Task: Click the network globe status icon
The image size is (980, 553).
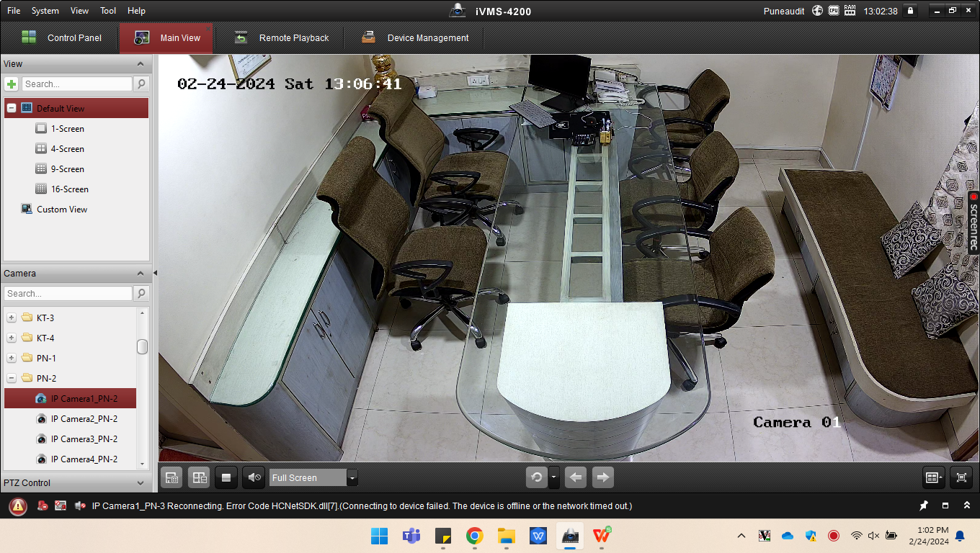Action: [817, 11]
